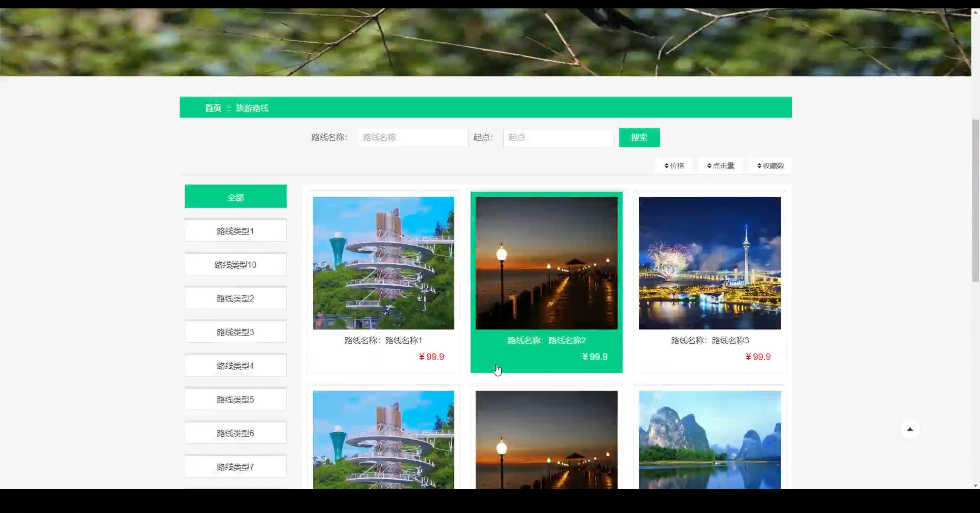Select category 路线类型1

(235, 230)
